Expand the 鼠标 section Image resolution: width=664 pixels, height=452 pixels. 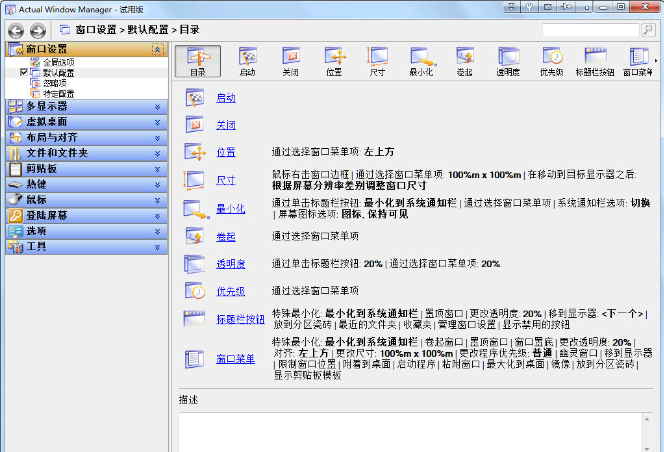pos(87,200)
